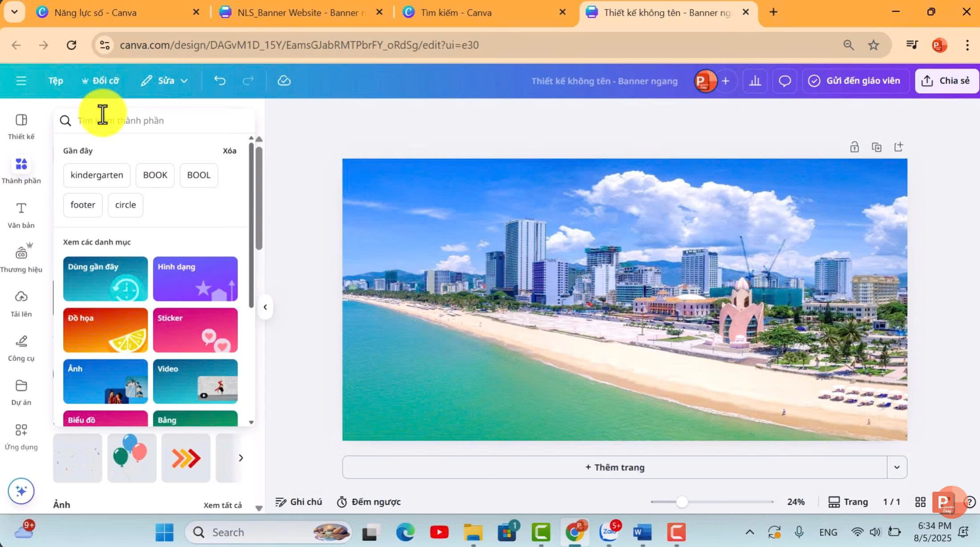Open the comments speech bubble icon

pos(785,81)
